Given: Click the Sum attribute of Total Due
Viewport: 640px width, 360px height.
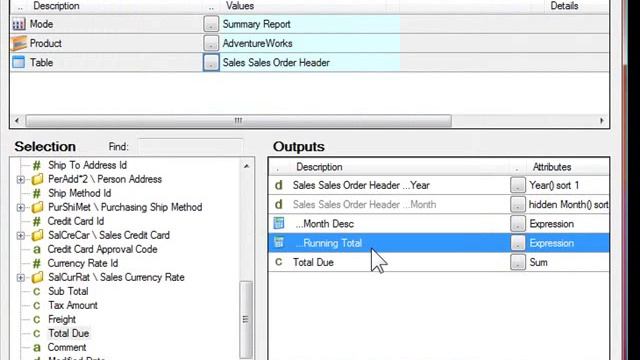Looking at the screenshot, I should coord(538,262).
